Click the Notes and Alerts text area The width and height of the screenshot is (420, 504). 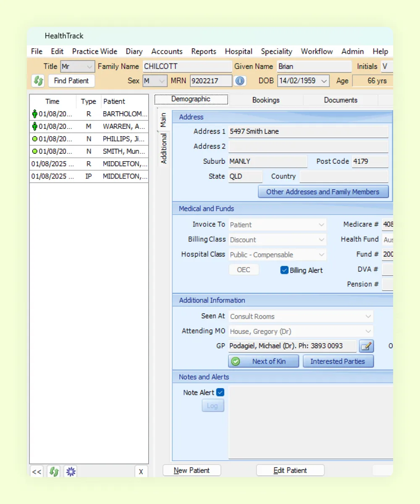[x=311, y=423]
